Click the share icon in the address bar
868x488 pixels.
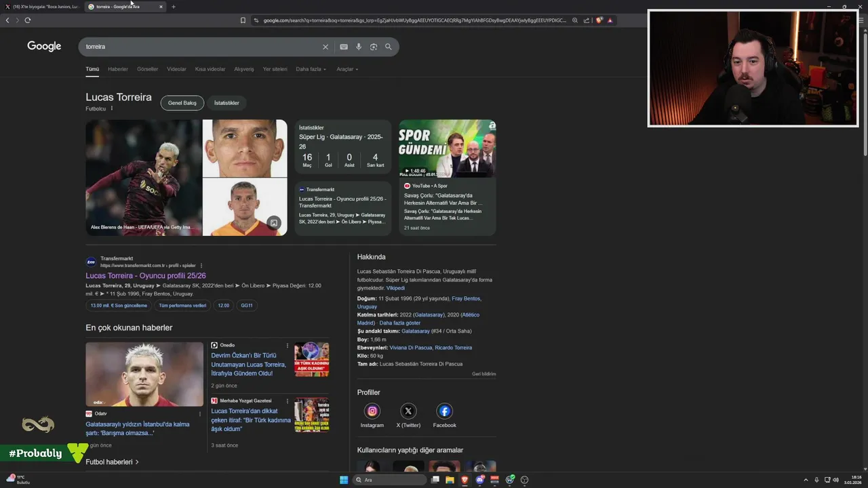coord(586,20)
